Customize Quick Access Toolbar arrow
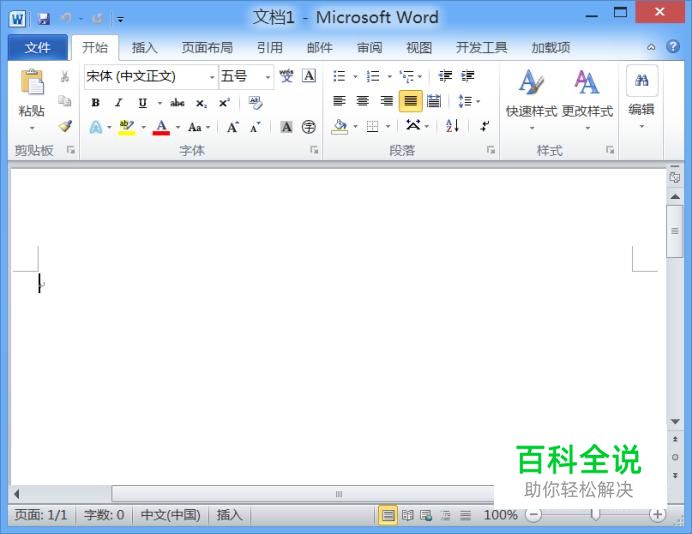 coord(120,19)
